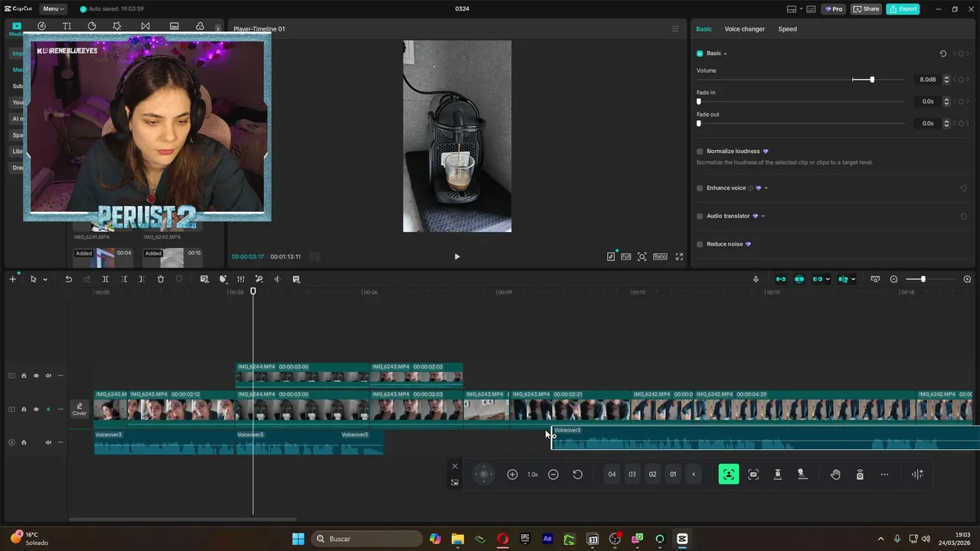The height and width of the screenshot is (551, 980).
Task: Open the linkage option dropdown arrow
Action: coord(828,279)
